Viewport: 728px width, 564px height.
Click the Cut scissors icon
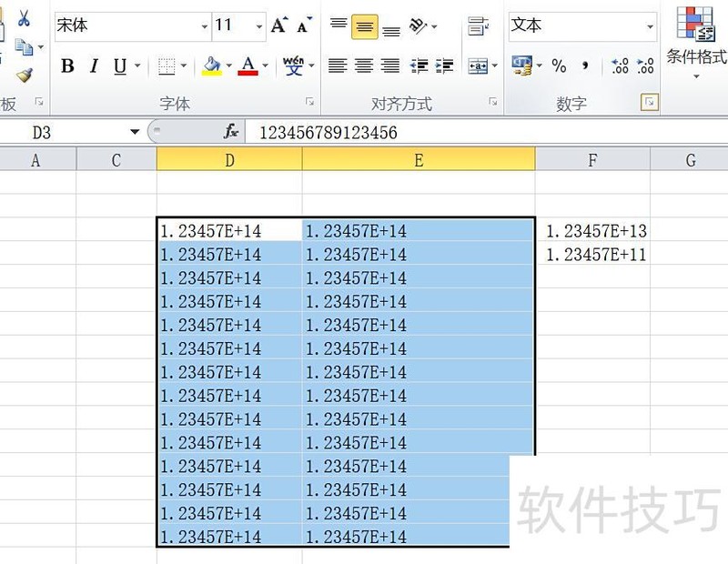24,18
